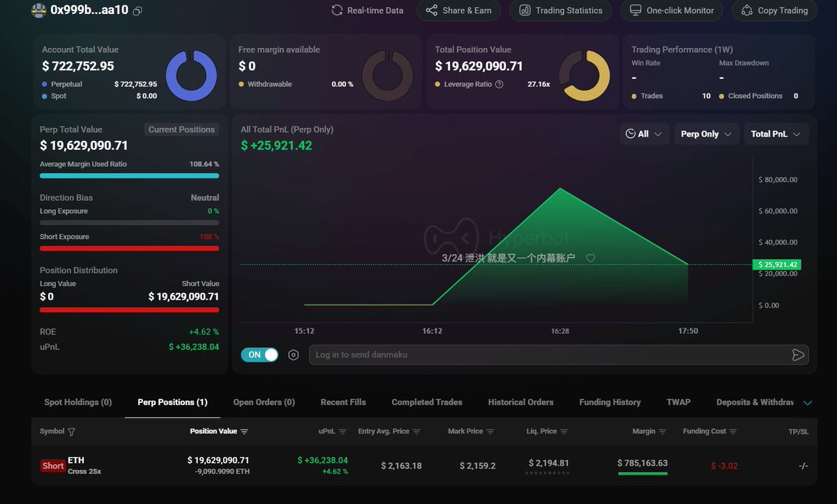This screenshot has height=504, width=837.
Task: Click the Short badge on ETH row
Action: pyautogui.click(x=53, y=466)
